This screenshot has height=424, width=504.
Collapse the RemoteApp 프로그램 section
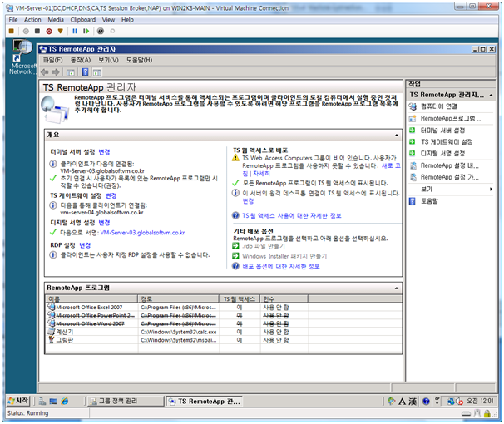(x=397, y=288)
